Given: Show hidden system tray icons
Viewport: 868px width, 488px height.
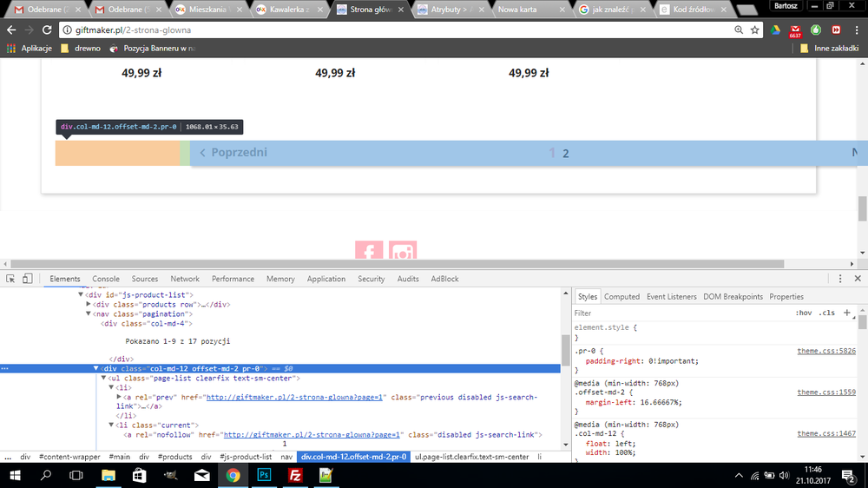Looking at the screenshot, I should point(739,475).
